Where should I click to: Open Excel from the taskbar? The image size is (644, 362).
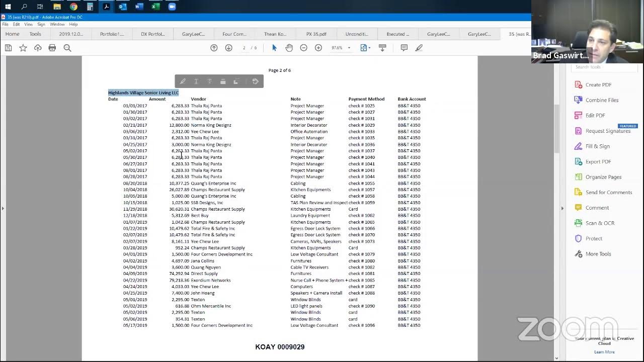pos(155,7)
